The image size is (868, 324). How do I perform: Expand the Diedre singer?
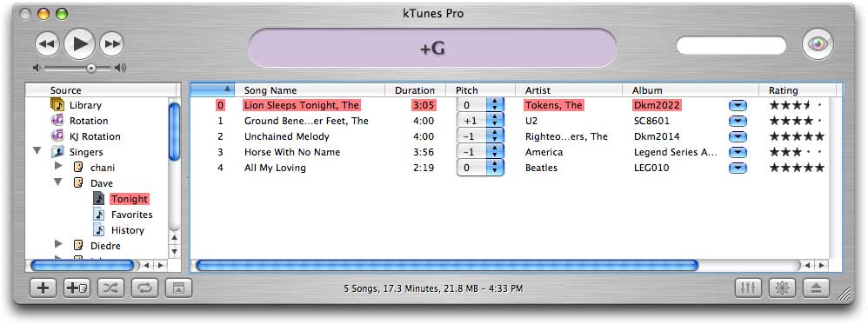click(x=58, y=244)
